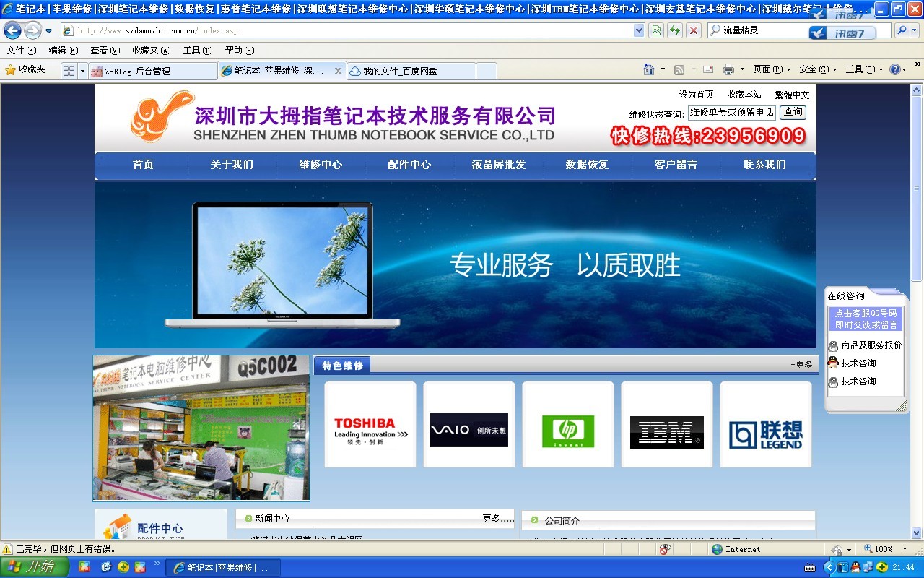Click the blue help question mark icon
The width and height of the screenshot is (924, 578).
point(895,70)
